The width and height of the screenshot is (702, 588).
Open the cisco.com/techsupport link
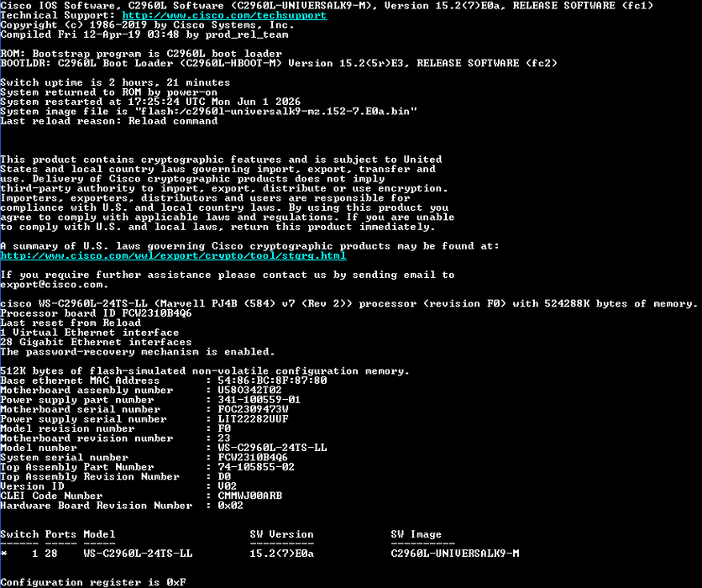(224, 16)
